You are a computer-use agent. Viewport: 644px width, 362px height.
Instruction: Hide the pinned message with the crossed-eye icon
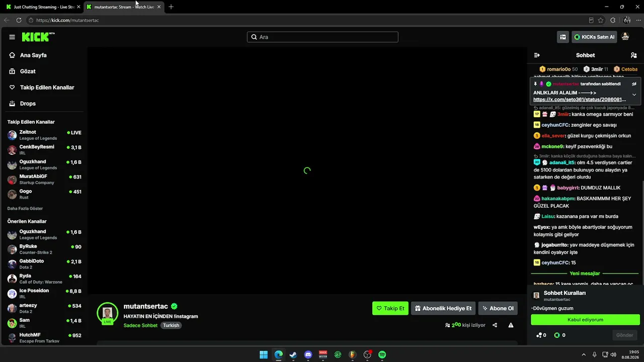click(634, 84)
